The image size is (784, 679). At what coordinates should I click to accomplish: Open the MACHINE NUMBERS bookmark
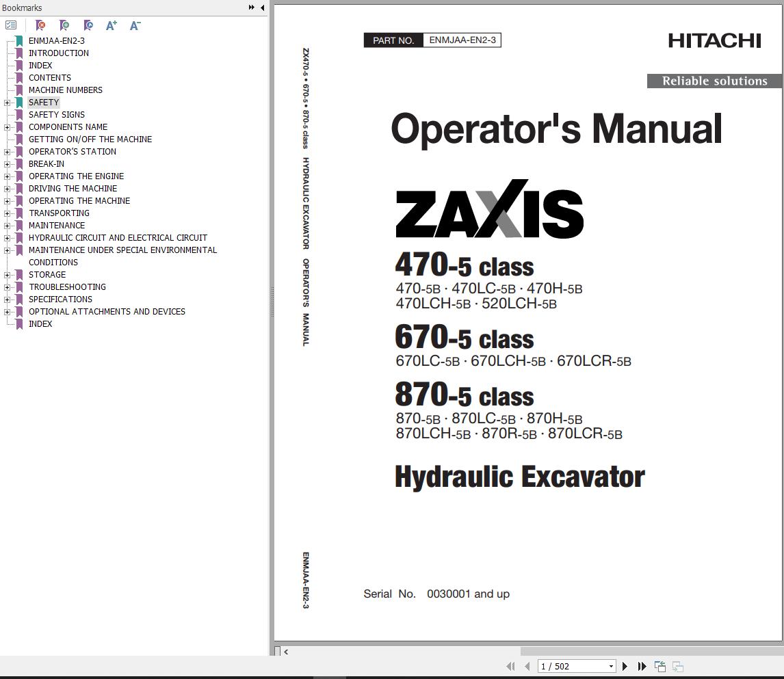(66, 90)
